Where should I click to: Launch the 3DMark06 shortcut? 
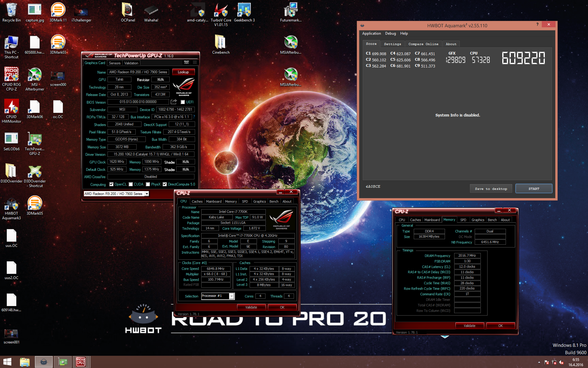35,109
